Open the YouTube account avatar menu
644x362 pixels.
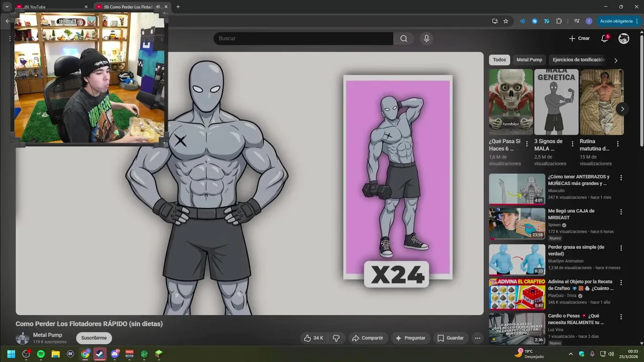pos(624,38)
